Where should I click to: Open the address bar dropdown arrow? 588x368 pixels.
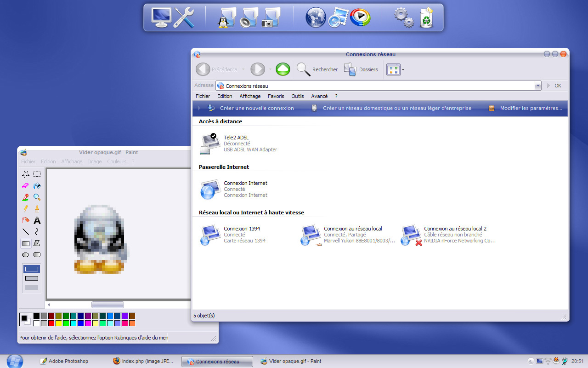pyautogui.click(x=537, y=86)
